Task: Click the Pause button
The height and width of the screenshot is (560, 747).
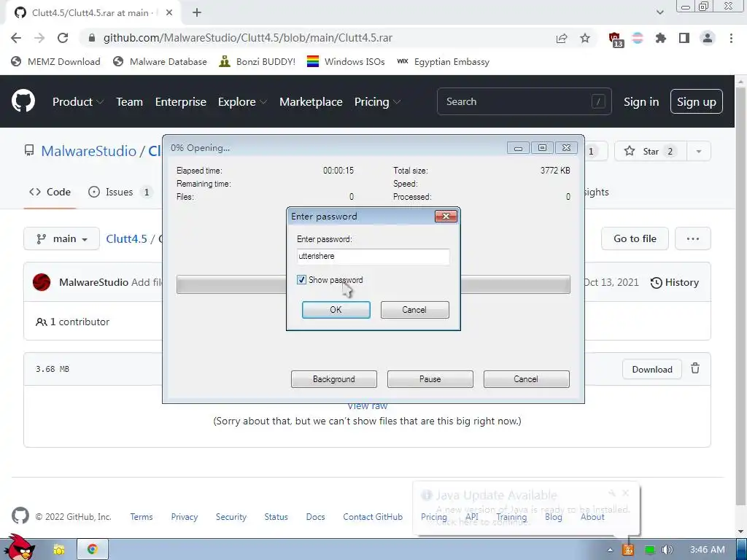Action: 430,379
